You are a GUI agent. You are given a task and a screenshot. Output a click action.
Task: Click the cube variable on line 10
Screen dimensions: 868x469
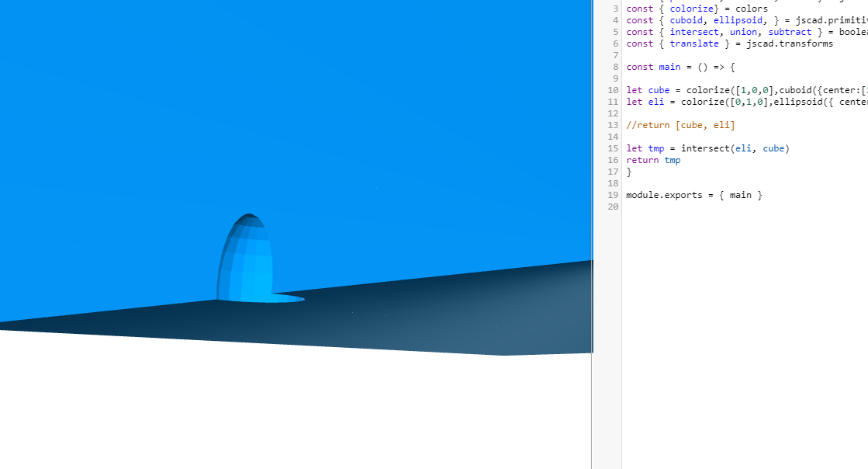point(659,89)
